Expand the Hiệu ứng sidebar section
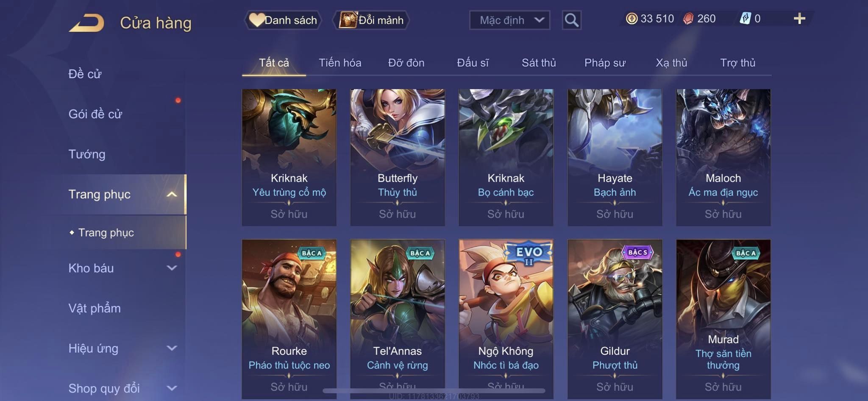Image resolution: width=868 pixels, height=401 pixels. pos(172,348)
